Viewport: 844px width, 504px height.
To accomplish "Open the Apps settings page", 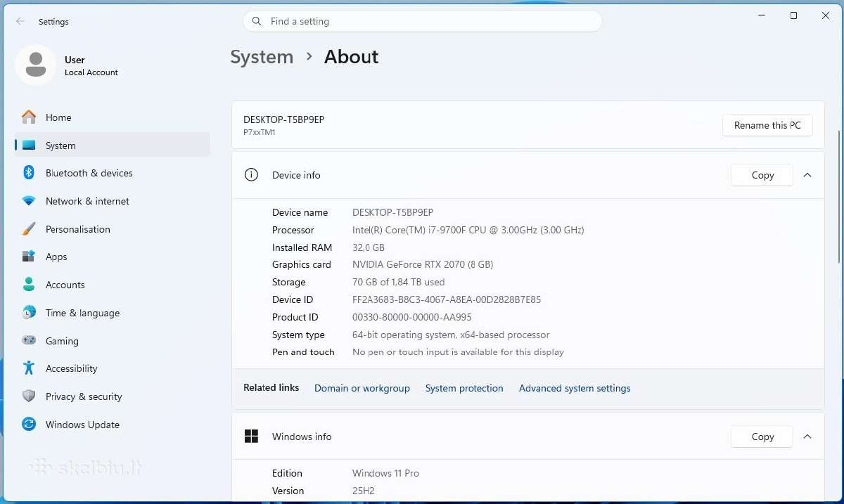I will click(x=113, y=257).
